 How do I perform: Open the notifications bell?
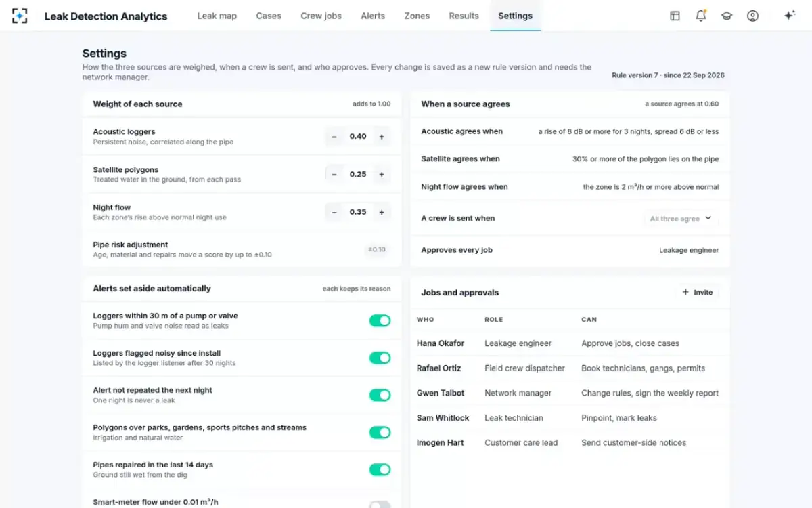pyautogui.click(x=701, y=16)
